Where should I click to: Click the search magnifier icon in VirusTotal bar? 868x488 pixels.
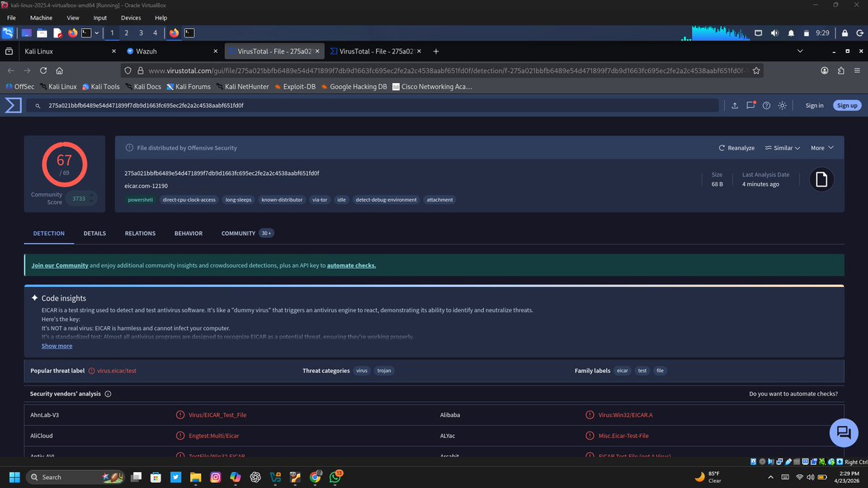tap(37, 106)
